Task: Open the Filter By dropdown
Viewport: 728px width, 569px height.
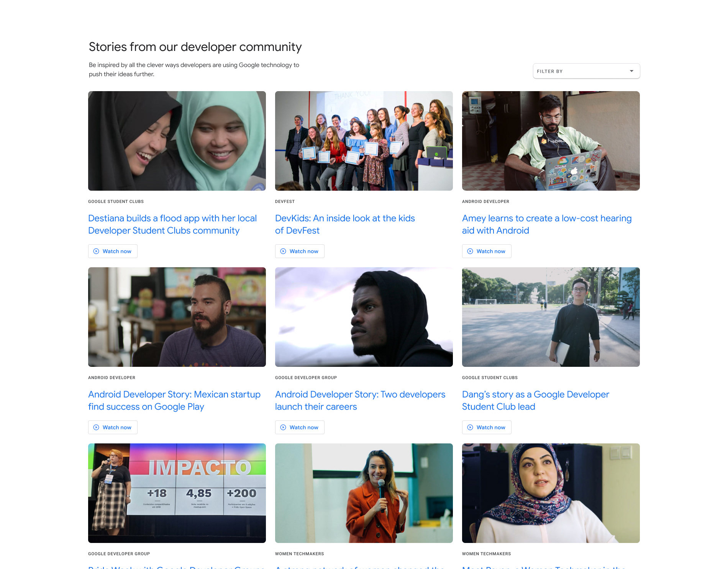Action: click(x=586, y=71)
